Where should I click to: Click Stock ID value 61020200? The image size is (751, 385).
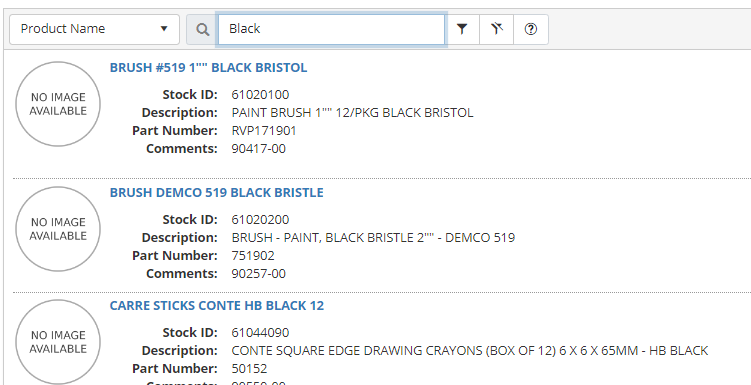pyautogui.click(x=260, y=219)
